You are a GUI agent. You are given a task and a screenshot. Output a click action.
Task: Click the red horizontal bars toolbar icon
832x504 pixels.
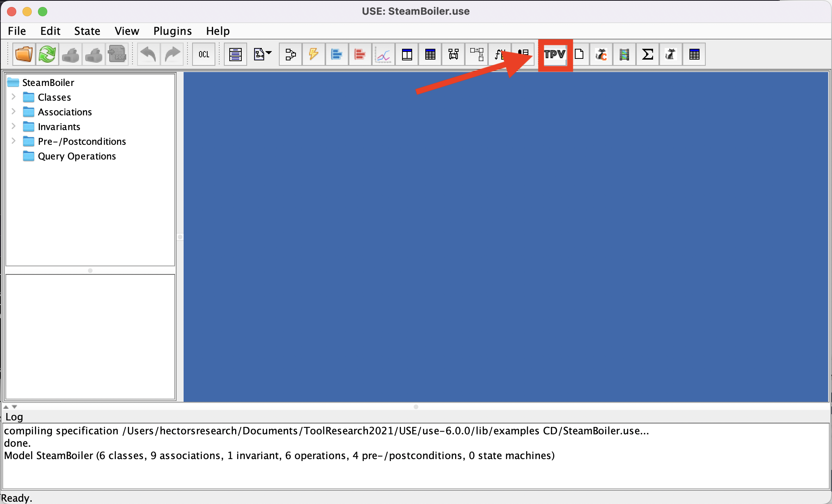[360, 54]
